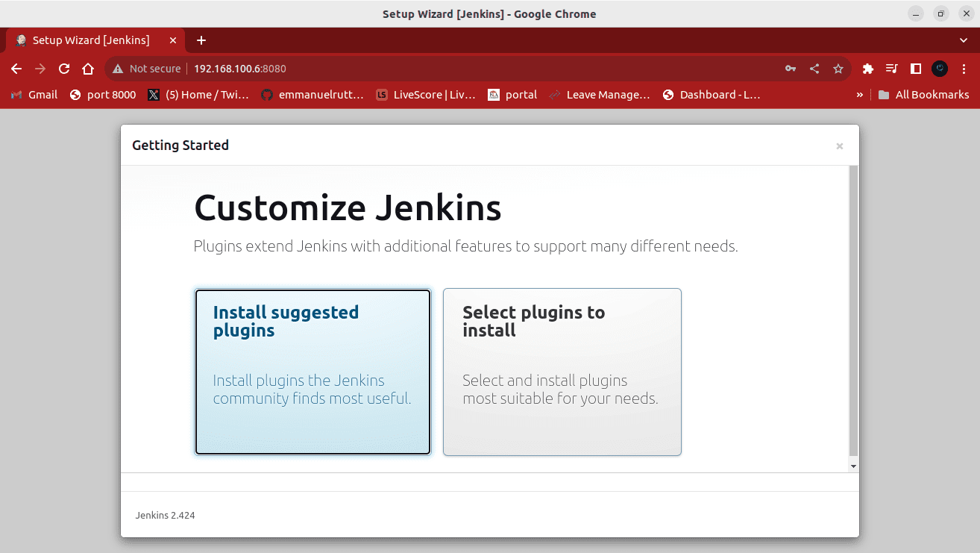Share this page using the share icon
Image resolution: width=980 pixels, height=553 pixels.
[x=814, y=69]
